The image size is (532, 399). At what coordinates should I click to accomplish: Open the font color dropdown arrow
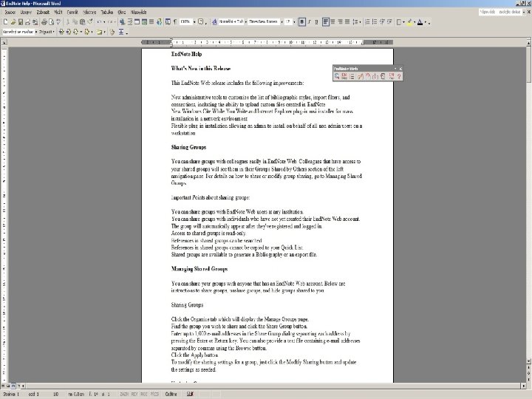pos(426,22)
